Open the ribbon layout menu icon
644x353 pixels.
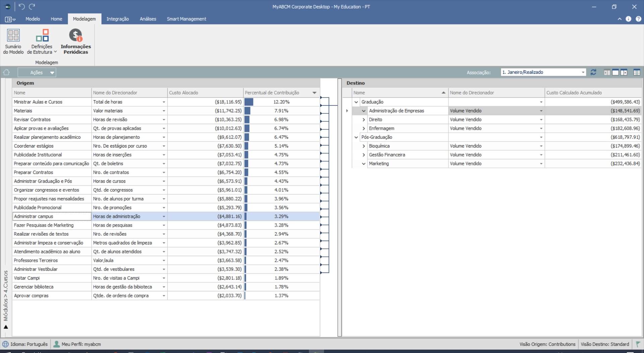(x=10, y=19)
